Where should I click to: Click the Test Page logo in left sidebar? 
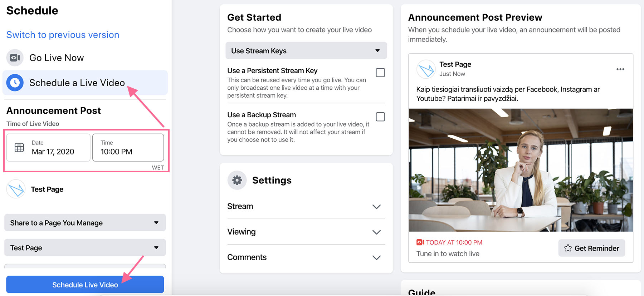pyautogui.click(x=16, y=189)
